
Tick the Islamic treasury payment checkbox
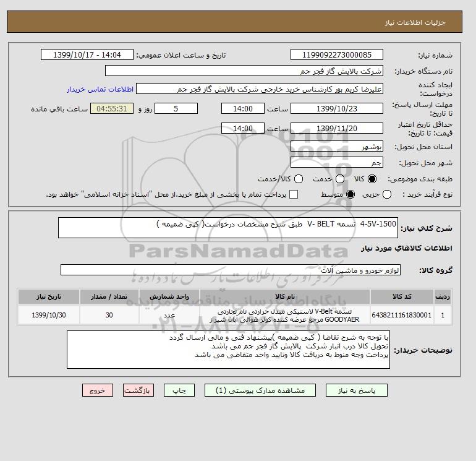[294, 194]
